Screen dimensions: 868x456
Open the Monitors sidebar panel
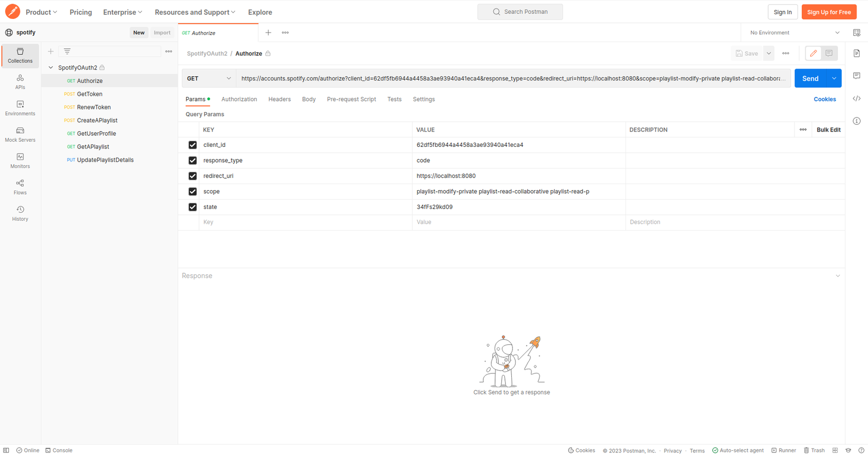click(x=20, y=161)
